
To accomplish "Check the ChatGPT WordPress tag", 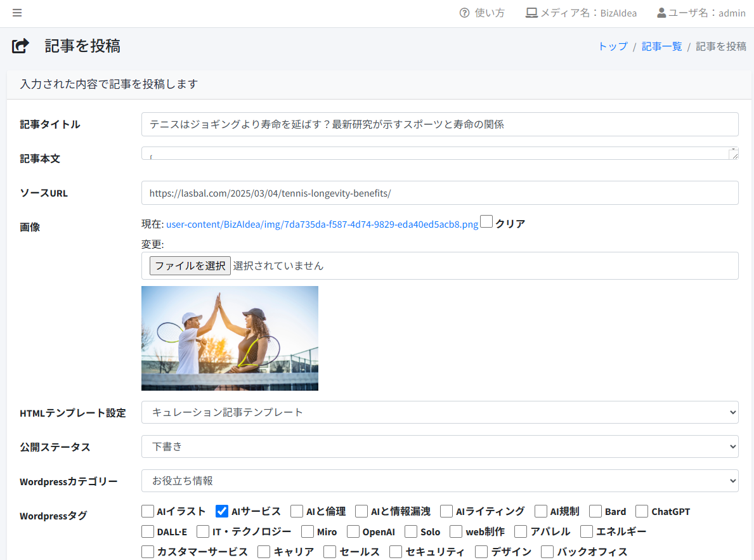I will click(642, 511).
